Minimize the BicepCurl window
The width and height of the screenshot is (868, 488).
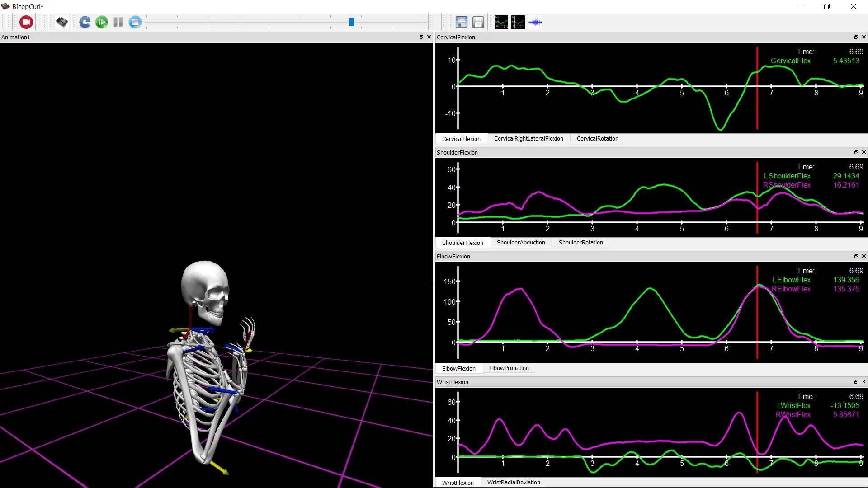tap(801, 6)
